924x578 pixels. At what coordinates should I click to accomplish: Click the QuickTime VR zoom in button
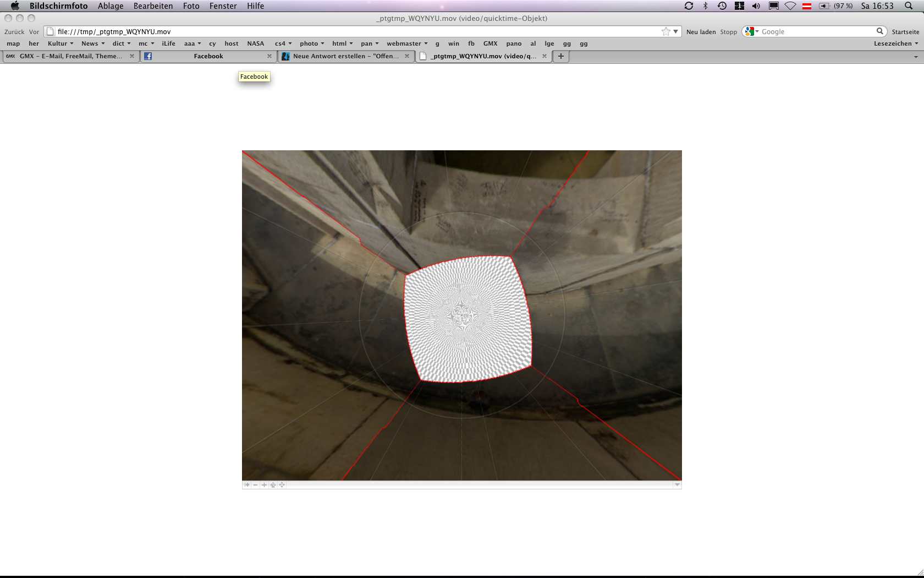tap(265, 485)
